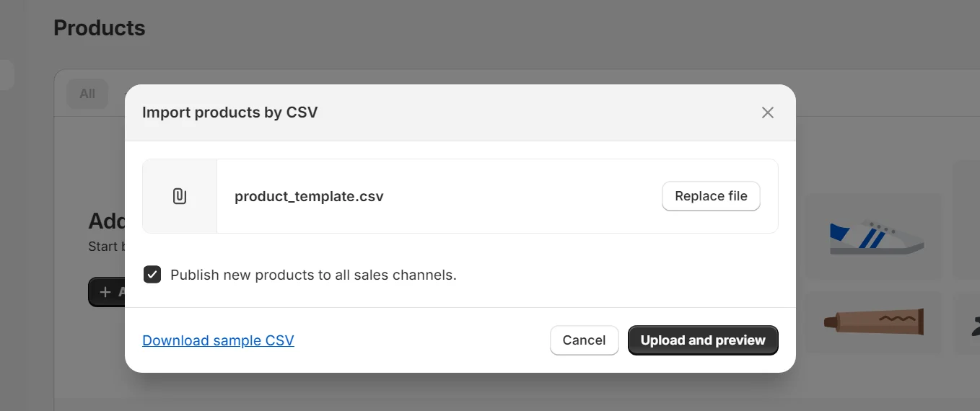The height and width of the screenshot is (411, 980).
Task: Click the 'Publish new products to all sales channels' label
Action: [313, 275]
